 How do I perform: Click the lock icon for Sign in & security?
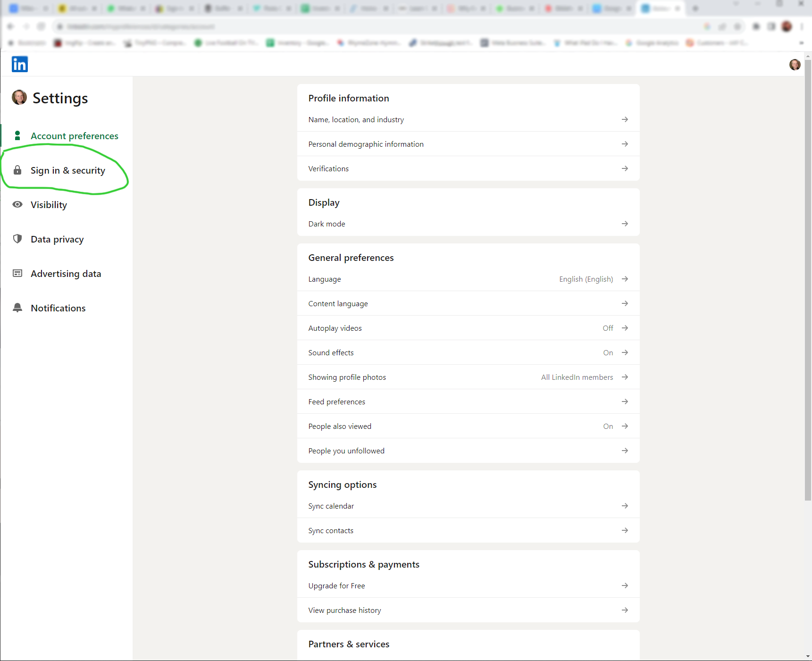pos(17,170)
